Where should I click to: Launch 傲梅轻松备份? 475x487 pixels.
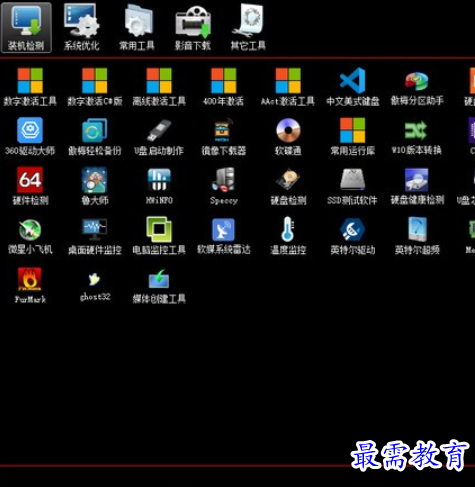pyautogui.click(x=95, y=136)
